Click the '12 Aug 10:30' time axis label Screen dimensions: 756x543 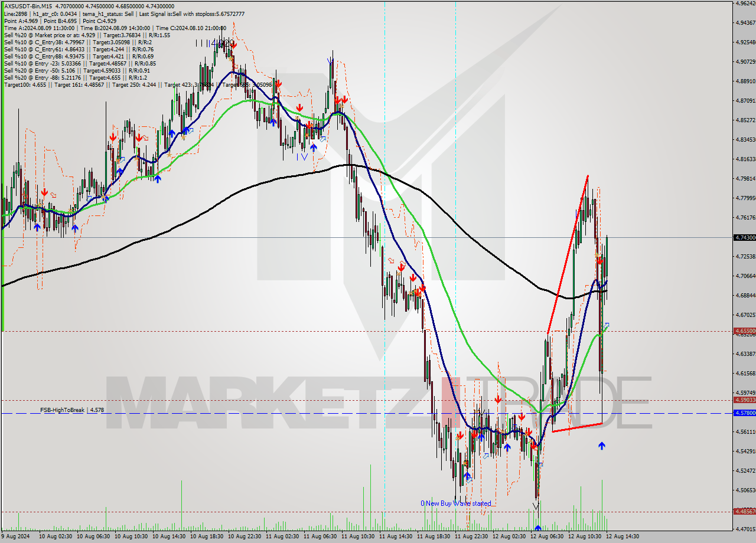click(x=585, y=537)
